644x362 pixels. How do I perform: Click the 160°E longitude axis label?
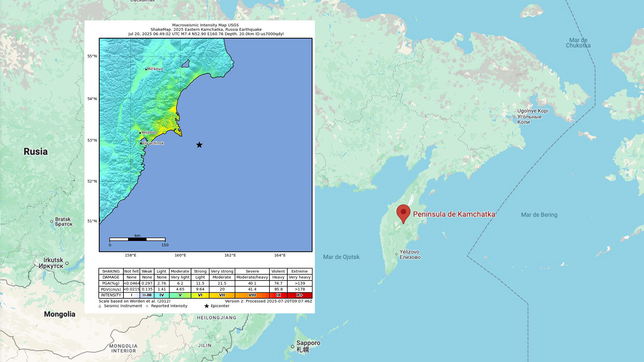pyautogui.click(x=180, y=255)
